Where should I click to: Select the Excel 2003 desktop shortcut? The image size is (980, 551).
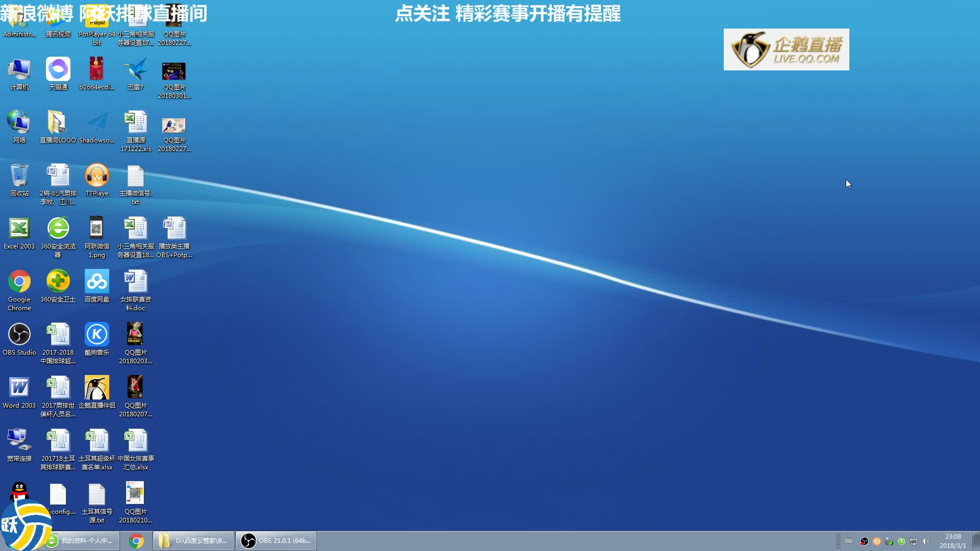(19, 229)
